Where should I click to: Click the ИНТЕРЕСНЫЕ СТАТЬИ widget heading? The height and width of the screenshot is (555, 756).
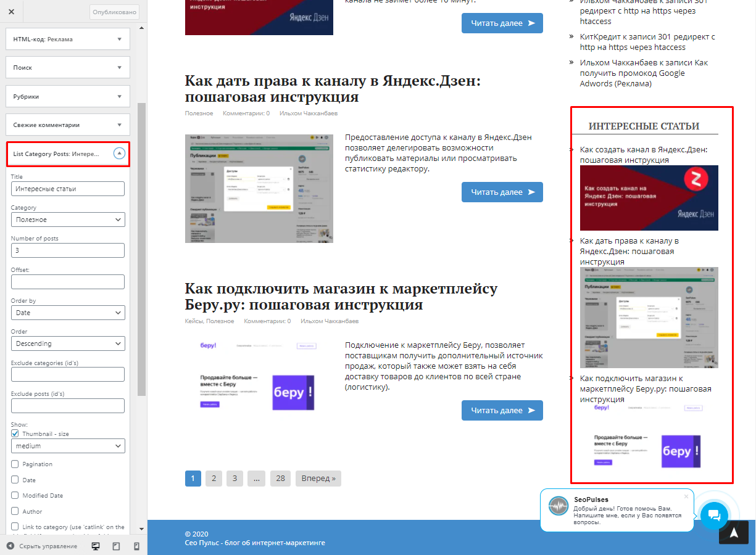[x=644, y=126]
